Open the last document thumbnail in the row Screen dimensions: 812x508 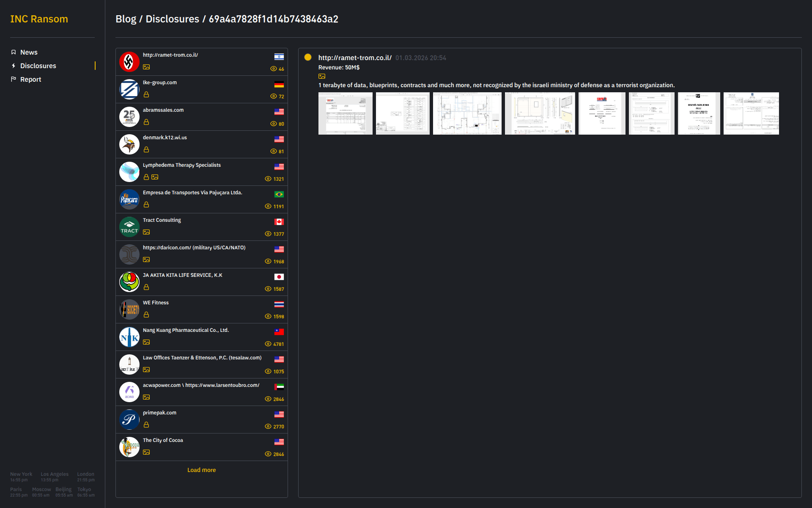(751, 113)
